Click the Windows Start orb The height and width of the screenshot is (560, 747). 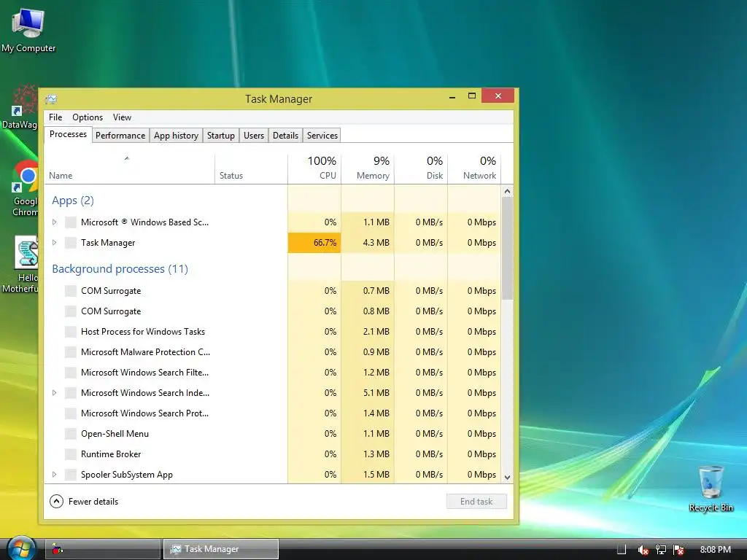[x=21, y=548]
